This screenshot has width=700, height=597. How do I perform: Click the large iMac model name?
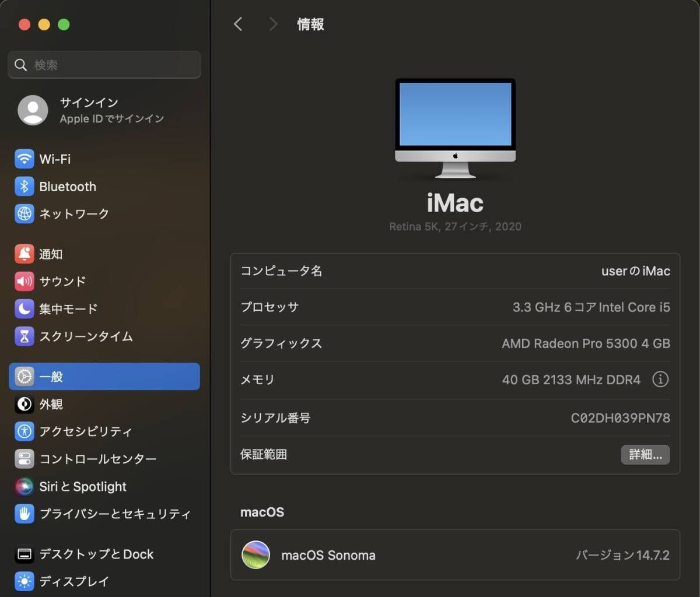[455, 203]
